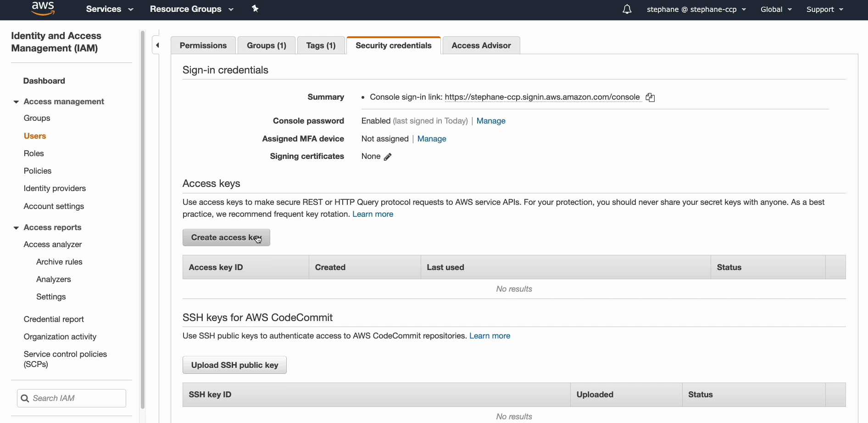This screenshot has width=868, height=423.
Task: Collapse the Access reports section
Action: point(17,227)
